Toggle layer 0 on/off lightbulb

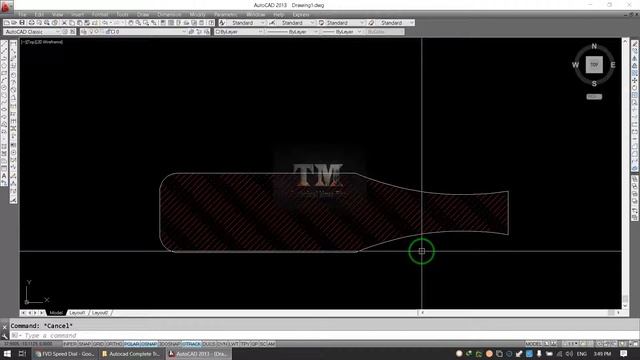coord(91,31)
